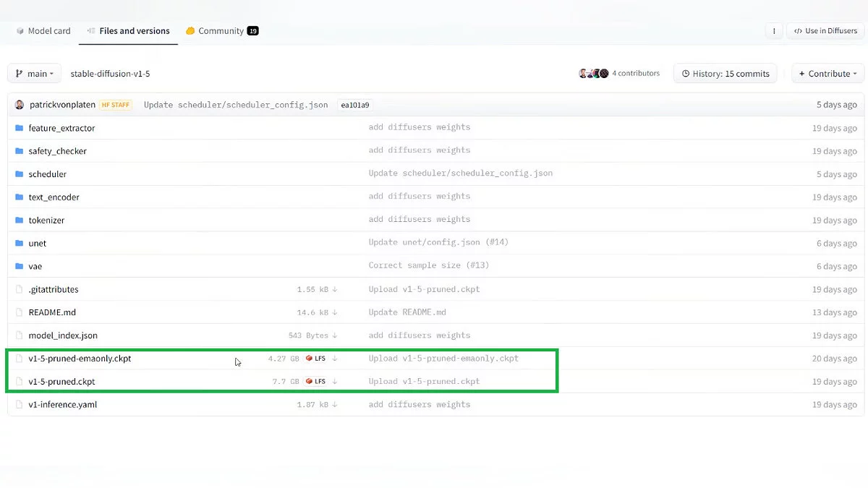Open the tokenizer folder

tap(46, 221)
